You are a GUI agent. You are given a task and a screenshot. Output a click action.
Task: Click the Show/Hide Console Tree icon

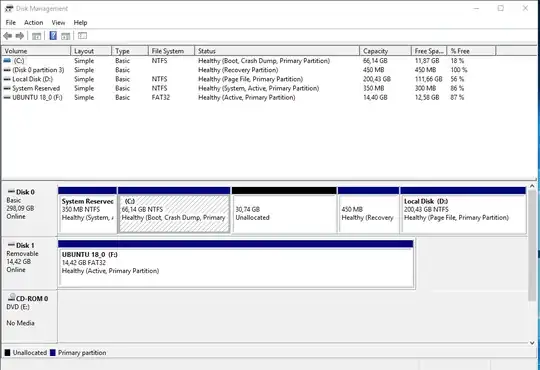pos(37,36)
